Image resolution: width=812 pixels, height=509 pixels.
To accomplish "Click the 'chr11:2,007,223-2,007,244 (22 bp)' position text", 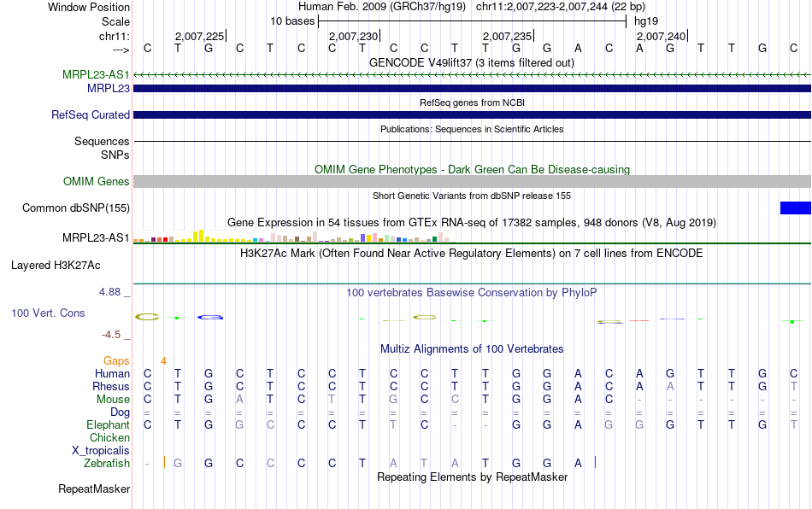I will (x=561, y=7).
